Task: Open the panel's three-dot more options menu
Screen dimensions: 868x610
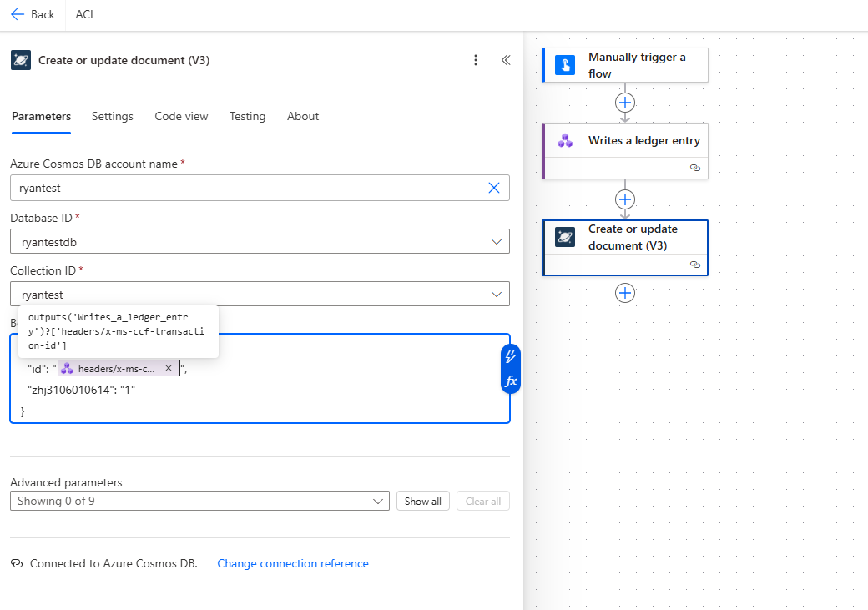Action: pos(476,60)
